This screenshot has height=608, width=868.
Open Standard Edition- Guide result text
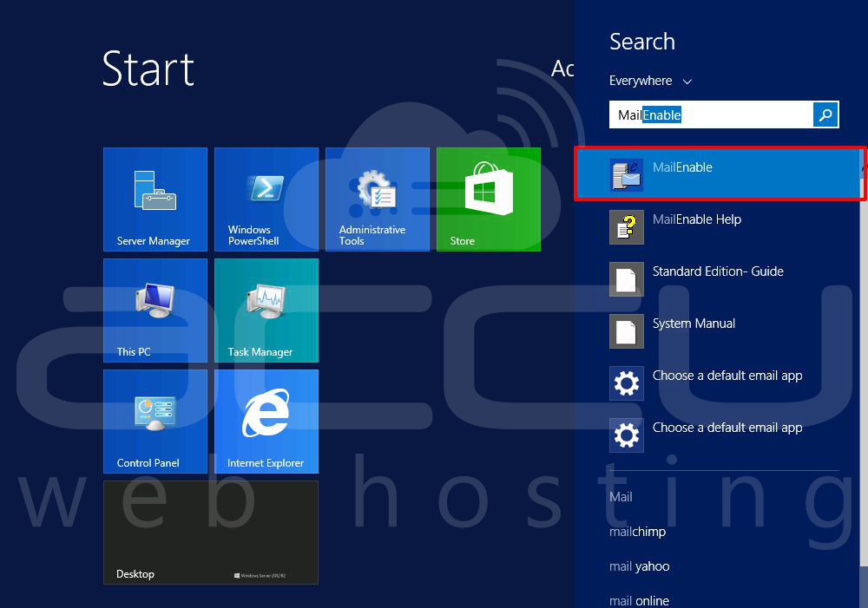click(718, 271)
